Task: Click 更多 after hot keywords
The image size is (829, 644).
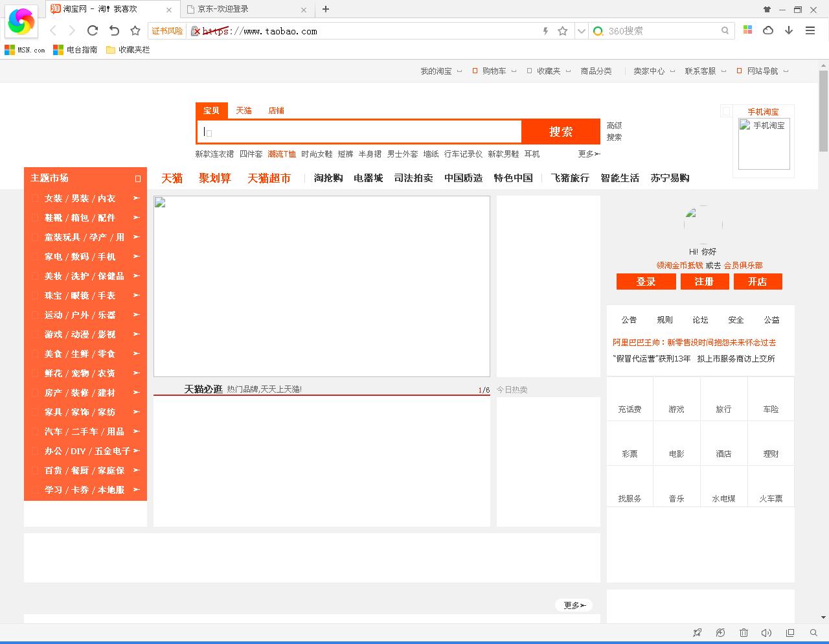Action: click(x=589, y=154)
